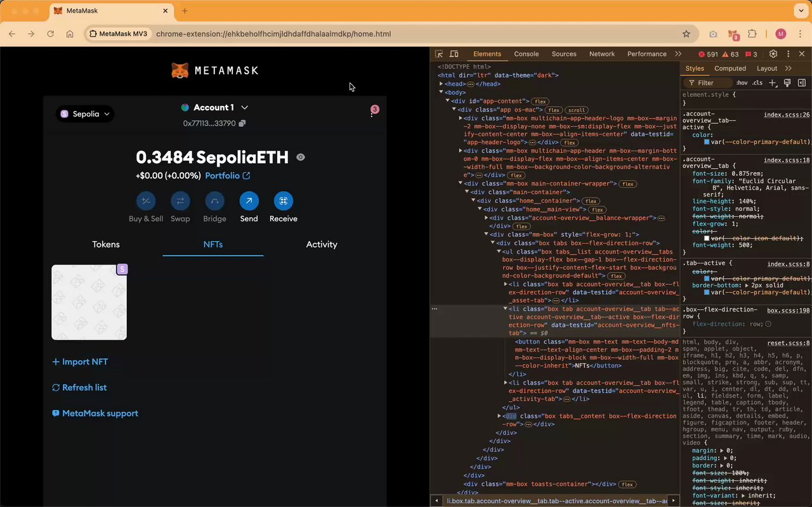Click the Swap icon button
Viewport: 812px width, 507px height.
pos(180,201)
